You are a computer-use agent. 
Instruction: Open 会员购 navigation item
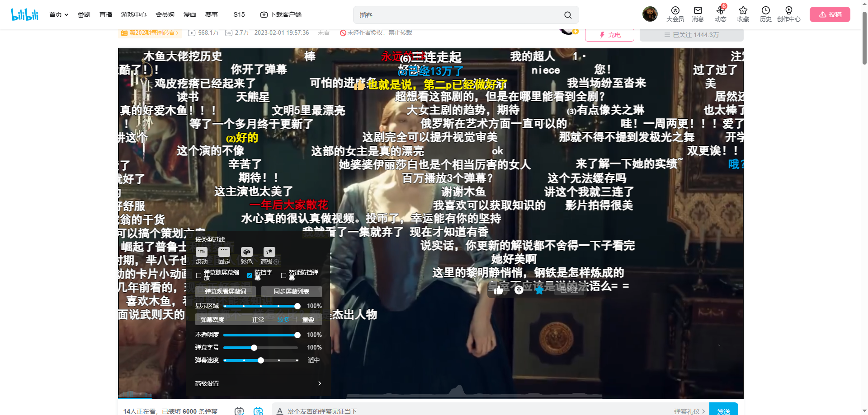click(165, 14)
